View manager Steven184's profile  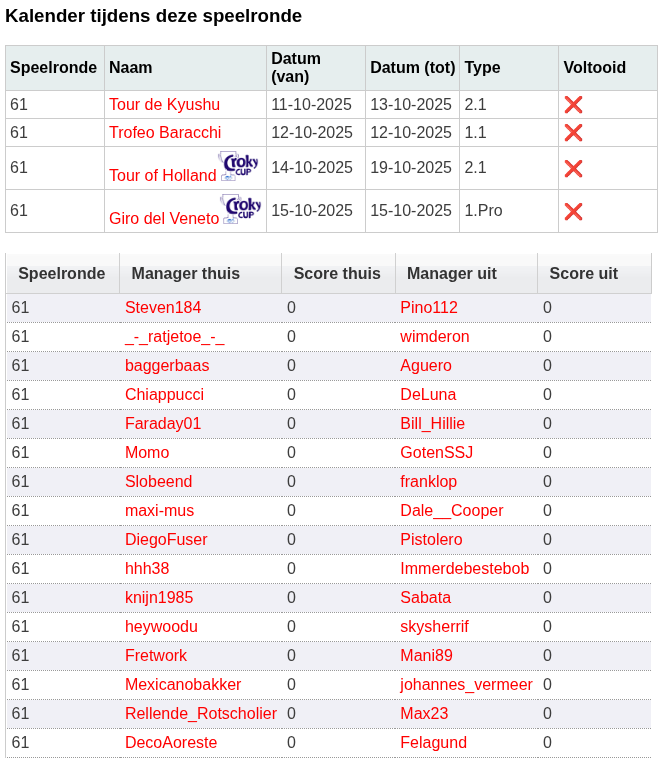[x=163, y=308]
